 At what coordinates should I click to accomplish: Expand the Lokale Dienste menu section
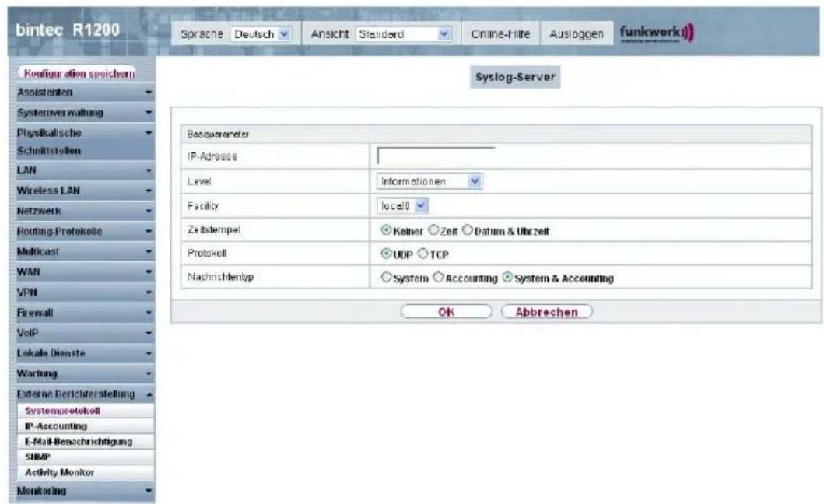click(82, 353)
